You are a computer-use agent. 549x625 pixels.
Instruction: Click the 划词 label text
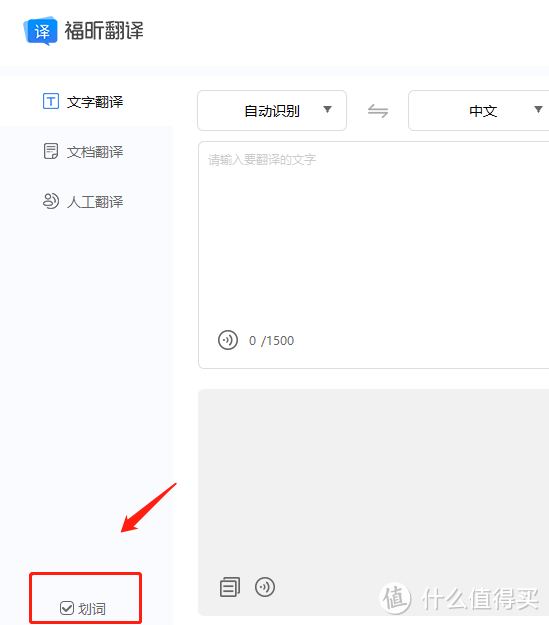click(x=92, y=609)
